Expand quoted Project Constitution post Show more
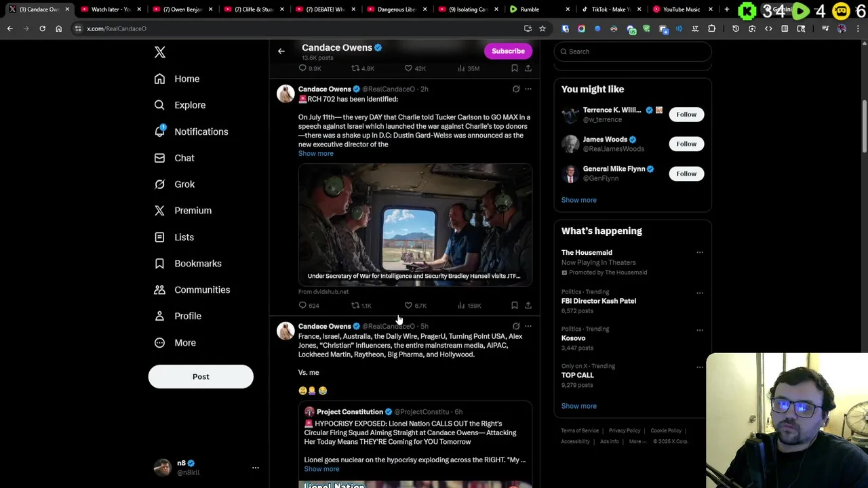 pos(321,469)
